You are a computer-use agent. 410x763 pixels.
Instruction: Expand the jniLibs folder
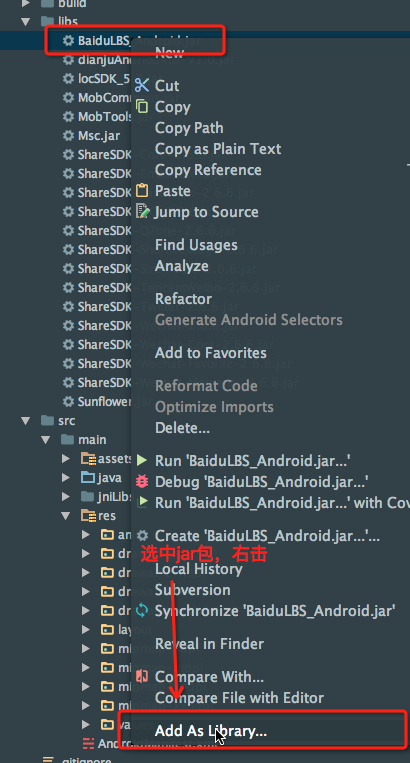[66, 496]
